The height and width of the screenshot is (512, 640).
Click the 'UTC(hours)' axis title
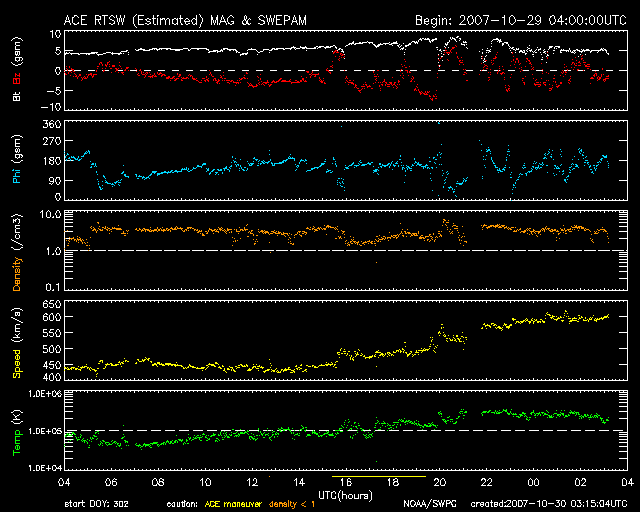point(346,496)
